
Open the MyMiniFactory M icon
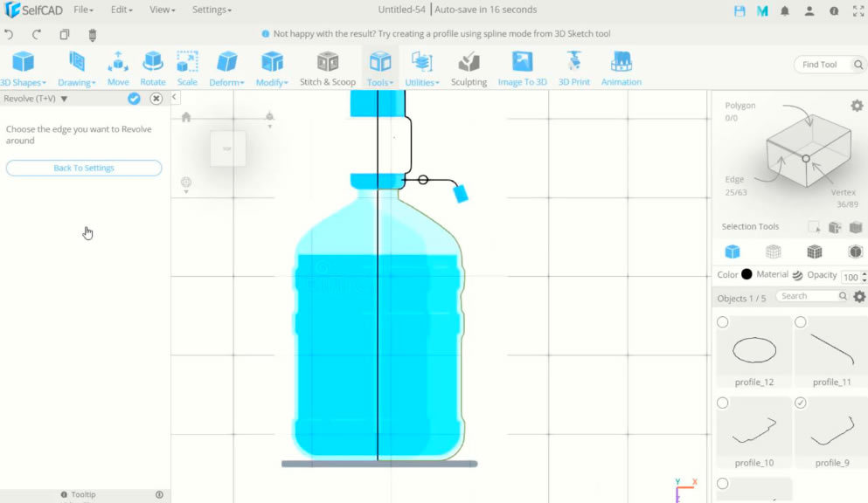tap(762, 10)
